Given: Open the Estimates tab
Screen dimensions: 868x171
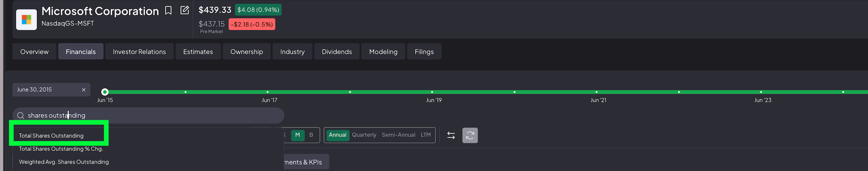Looking at the screenshot, I should pos(198,52).
